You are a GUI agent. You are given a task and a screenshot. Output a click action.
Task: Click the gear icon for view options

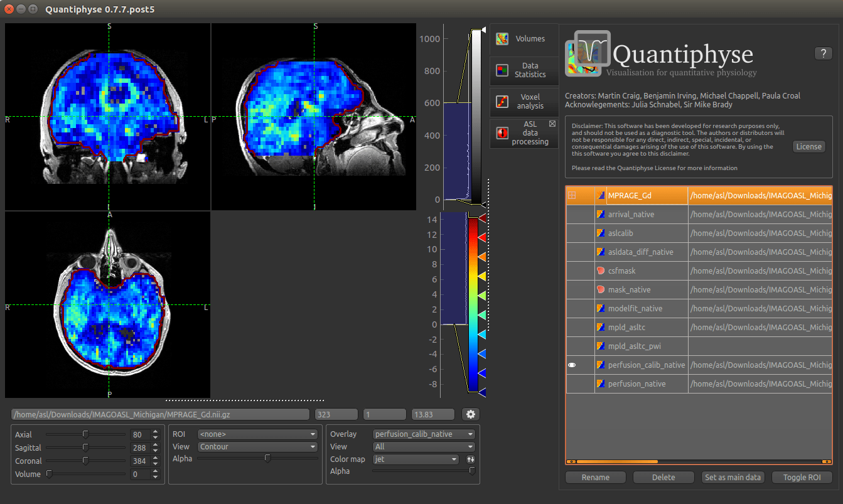[470, 414]
